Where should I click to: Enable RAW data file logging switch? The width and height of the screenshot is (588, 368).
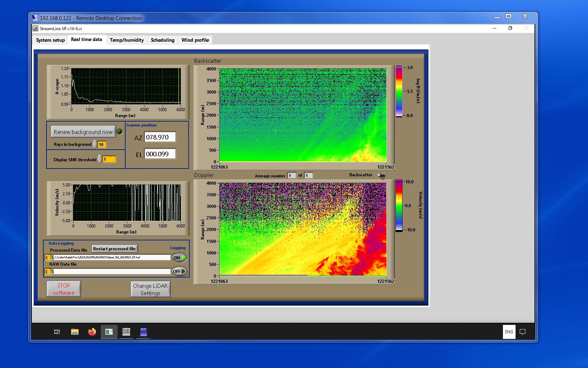[179, 271]
